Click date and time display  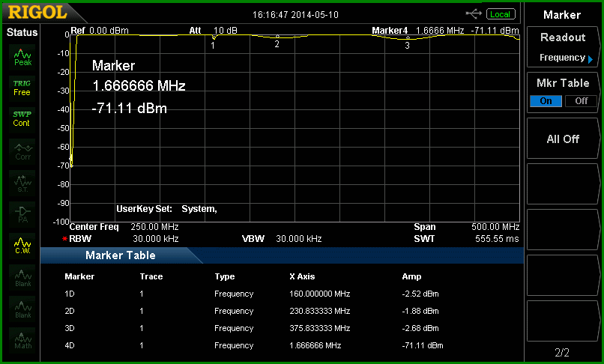click(295, 15)
